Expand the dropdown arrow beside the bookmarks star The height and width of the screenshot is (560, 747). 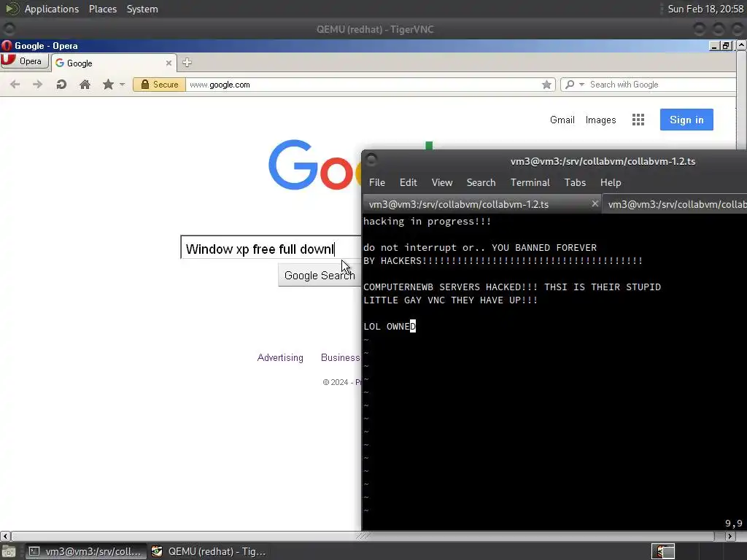tap(123, 85)
